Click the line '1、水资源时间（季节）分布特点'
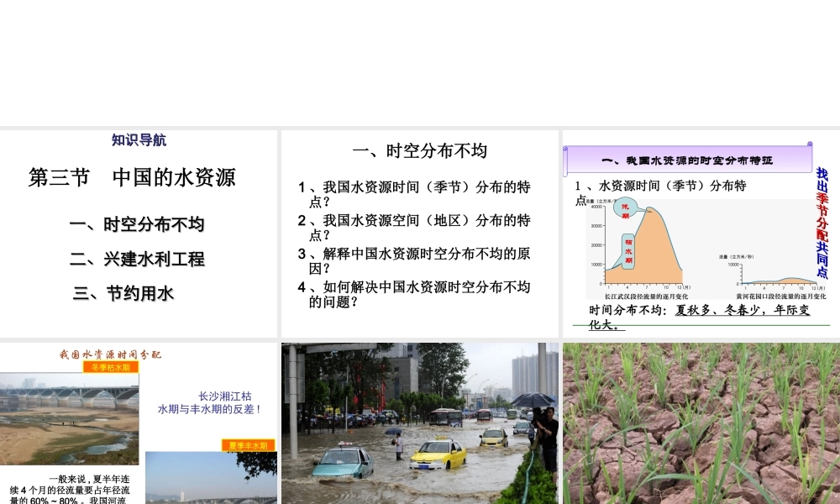The width and height of the screenshot is (840, 504). tap(660, 192)
